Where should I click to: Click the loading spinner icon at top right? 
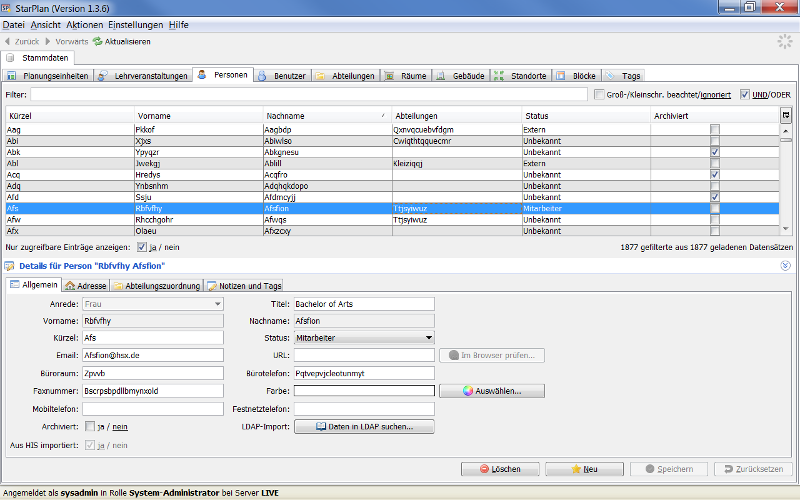[785, 42]
